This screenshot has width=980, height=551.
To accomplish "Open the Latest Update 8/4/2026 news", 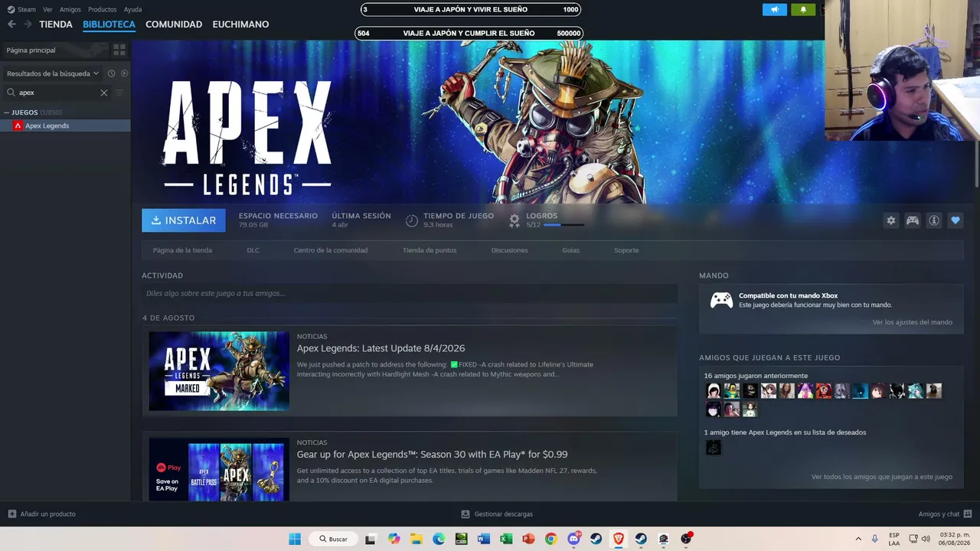I will click(381, 348).
